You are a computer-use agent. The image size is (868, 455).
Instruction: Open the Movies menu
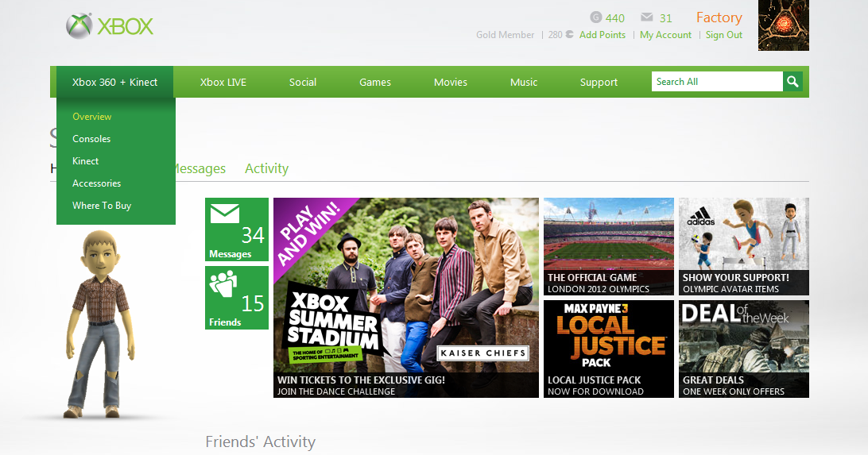coord(451,82)
